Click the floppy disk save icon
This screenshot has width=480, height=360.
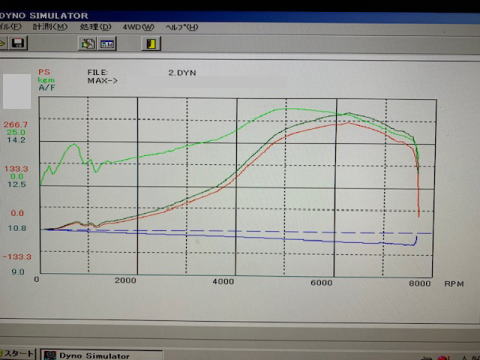[x=17, y=43]
